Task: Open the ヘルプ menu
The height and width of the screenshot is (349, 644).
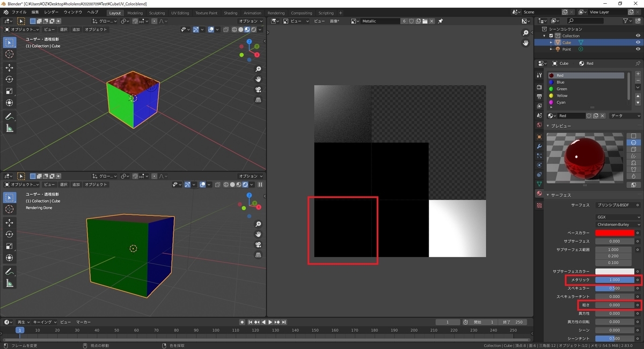Action: [x=92, y=12]
